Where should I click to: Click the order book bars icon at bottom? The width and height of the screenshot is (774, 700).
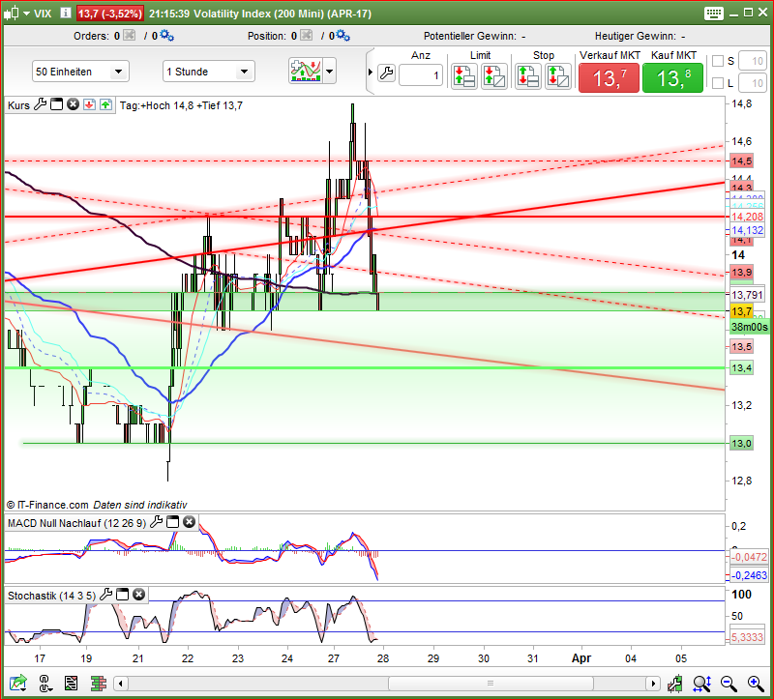point(99,684)
